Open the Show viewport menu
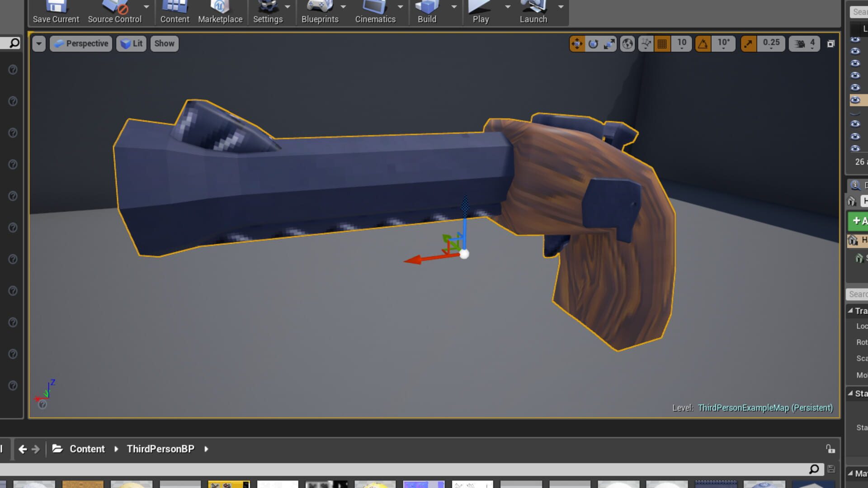 164,44
